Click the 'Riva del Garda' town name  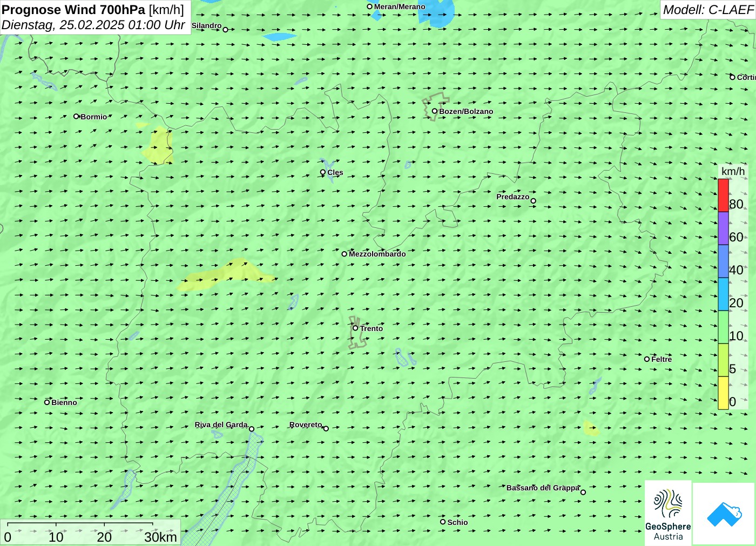click(221, 424)
